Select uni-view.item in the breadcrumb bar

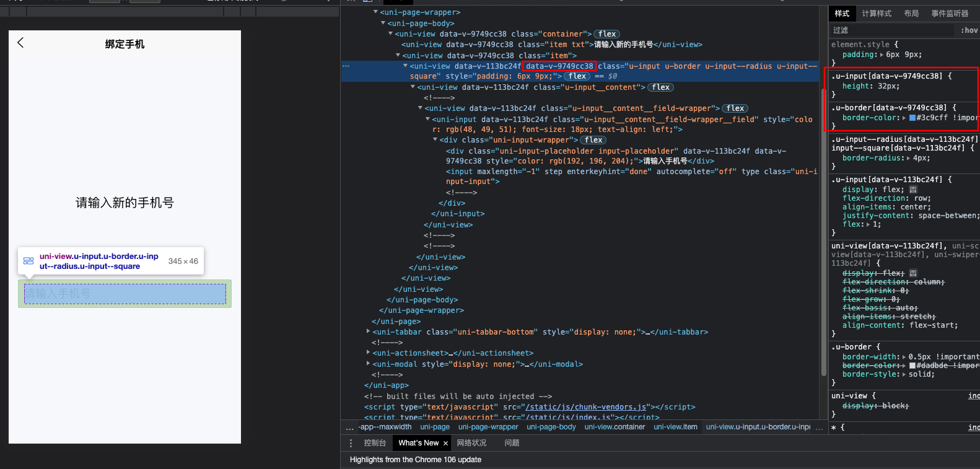675,427
